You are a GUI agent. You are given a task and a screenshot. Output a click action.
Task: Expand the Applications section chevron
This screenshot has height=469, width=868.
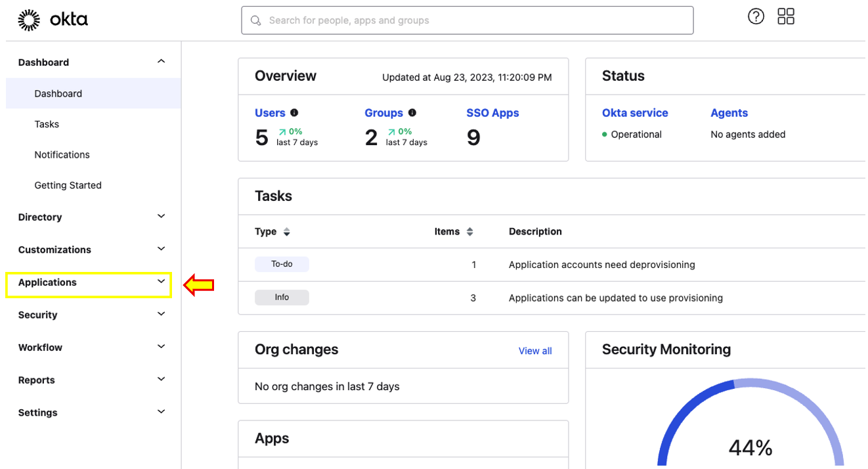[x=162, y=282]
